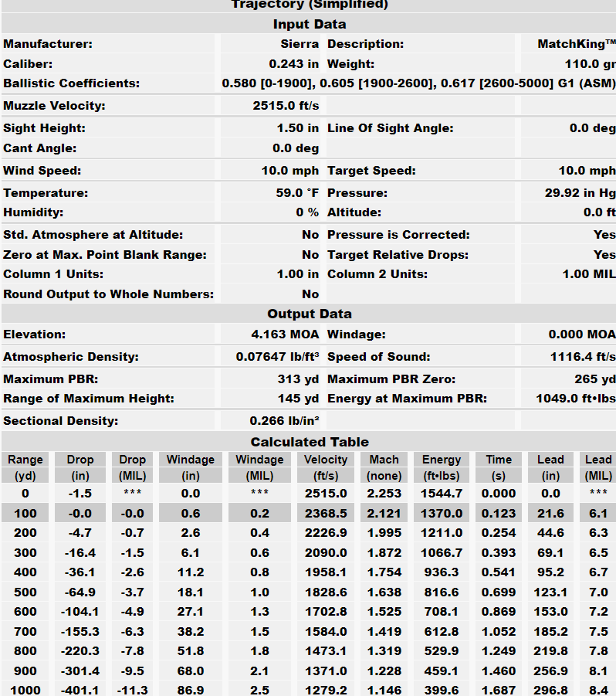
Task: Select Wind Speed value 10.0 mph
Action: click(x=289, y=171)
